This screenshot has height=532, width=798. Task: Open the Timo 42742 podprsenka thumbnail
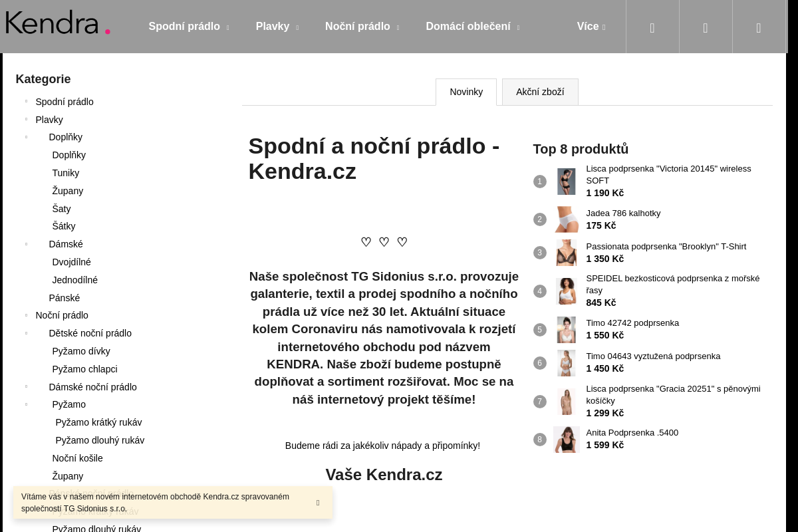(x=567, y=330)
